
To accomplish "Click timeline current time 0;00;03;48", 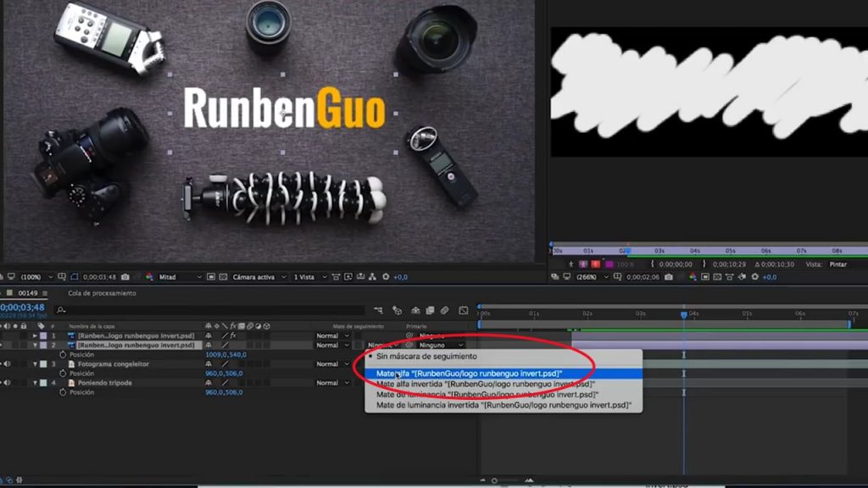I will pyautogui.click(x=22, y=307).
